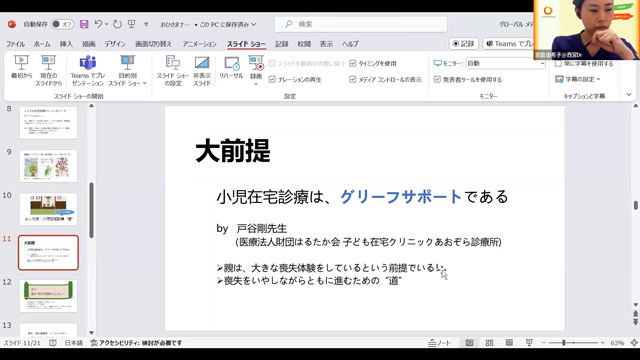Toggle Keep slides updated checkbox
Image resolution: width=640 pixels, height=360 pixels.
pos(272,64)
